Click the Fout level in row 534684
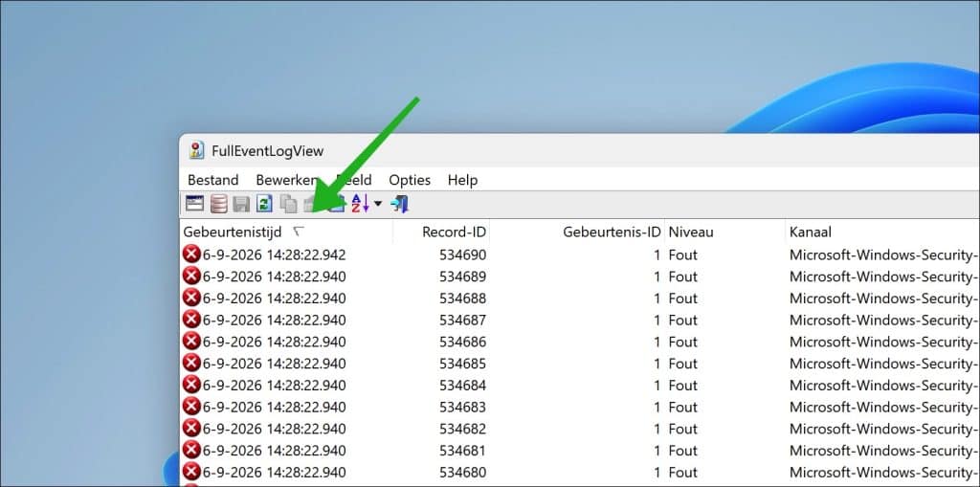Image resolution: width=980 pixels, height=487 pixels. 682,385
